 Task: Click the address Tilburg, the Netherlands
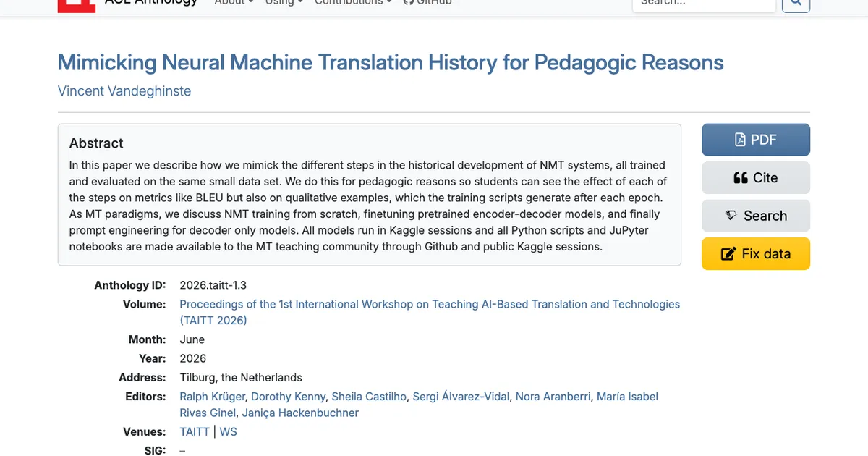[241, 377]
